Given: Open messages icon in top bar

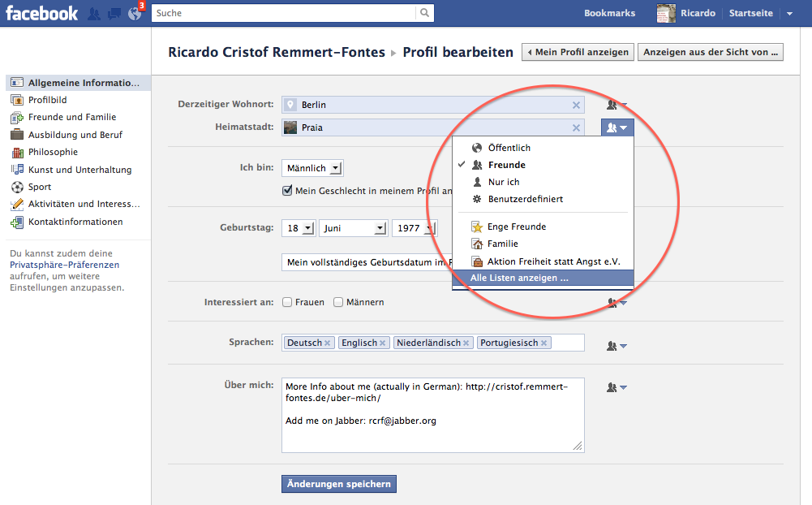Looking at the screenshot, I should pyautogui.click(x=114, y=14).
